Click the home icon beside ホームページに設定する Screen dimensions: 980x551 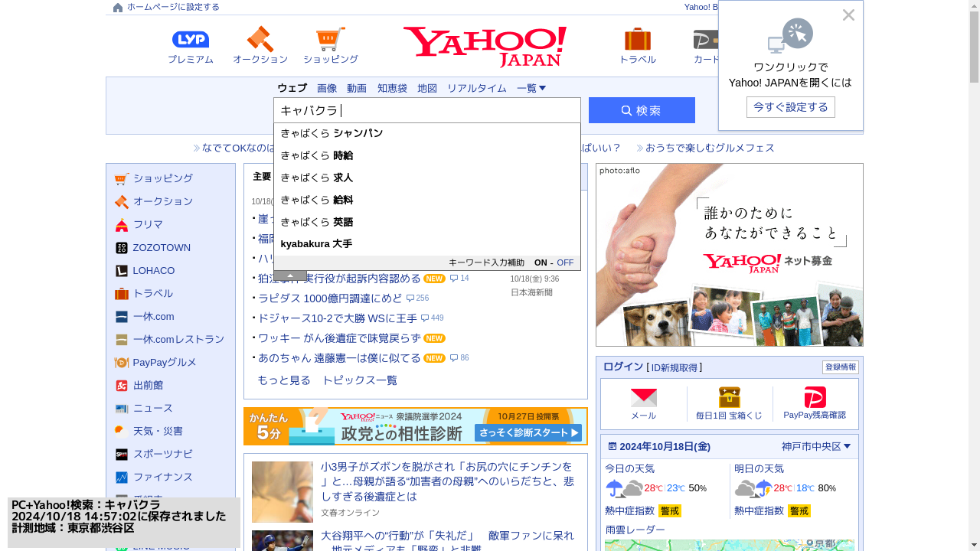coord(118,8)
